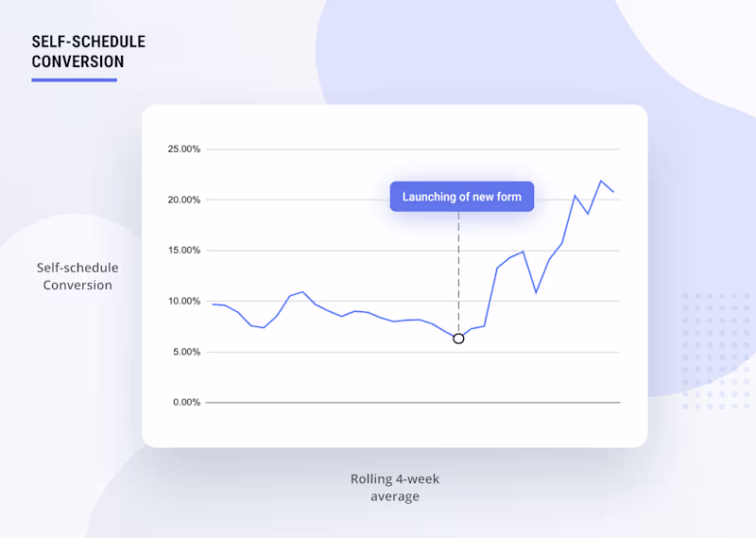Click the highest peak of the line
The height and width of the screenshot is (538, 756).
pyautogui.click(x=601, y=181)
